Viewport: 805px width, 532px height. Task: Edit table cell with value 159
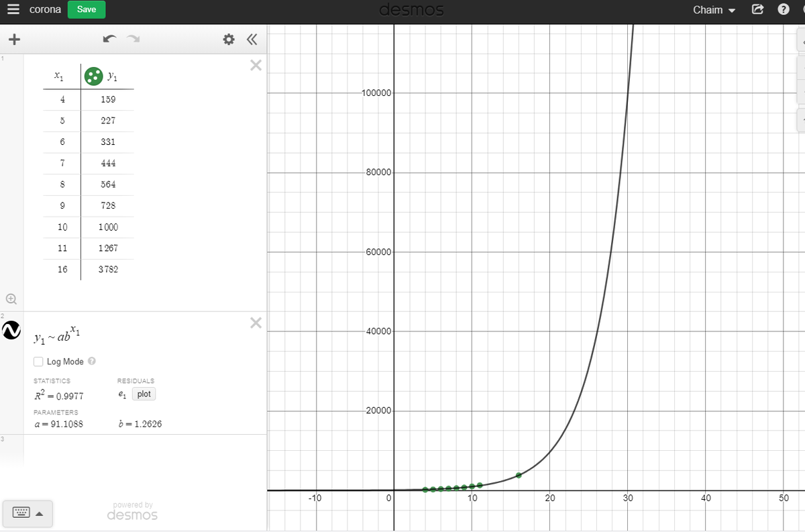pyautogui.click(x=107, y=99)
